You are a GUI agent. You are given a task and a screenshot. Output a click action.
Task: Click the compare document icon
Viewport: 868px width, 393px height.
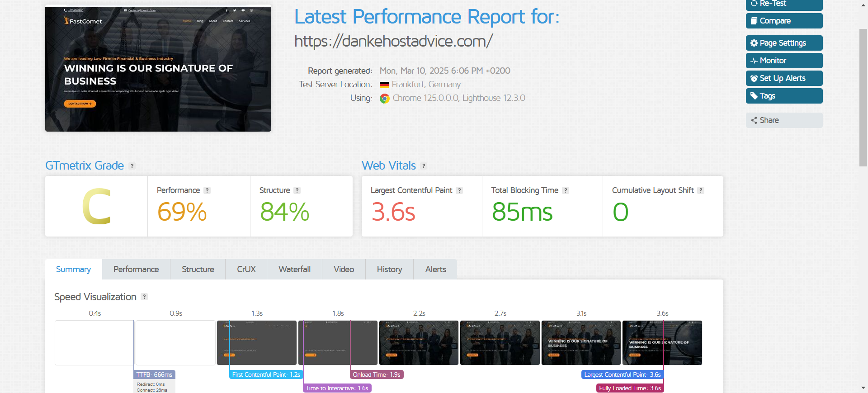[x=754, y=21]
